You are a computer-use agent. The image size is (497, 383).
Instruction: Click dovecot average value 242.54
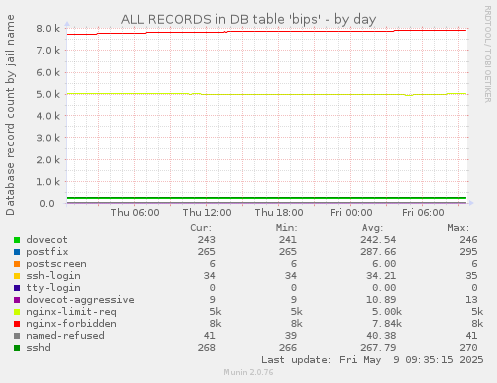click(378, 240)
